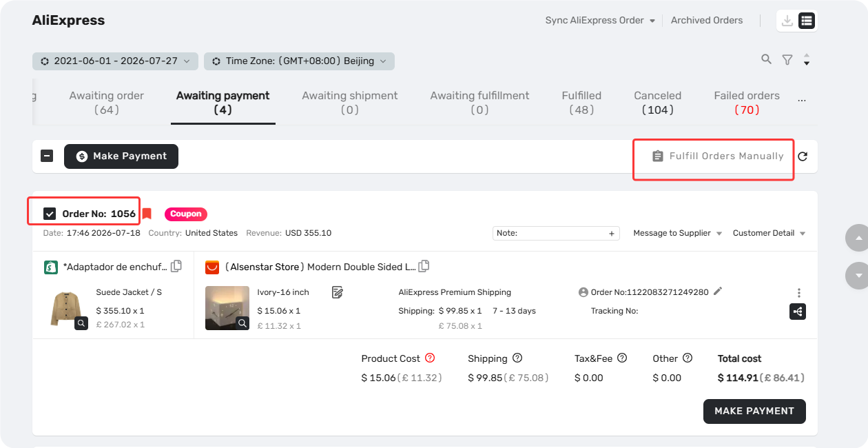Viewport: 868px width, 448px height.
Task: Toggle the Order No: 1056 checkbox
Action: pos(50,214)
